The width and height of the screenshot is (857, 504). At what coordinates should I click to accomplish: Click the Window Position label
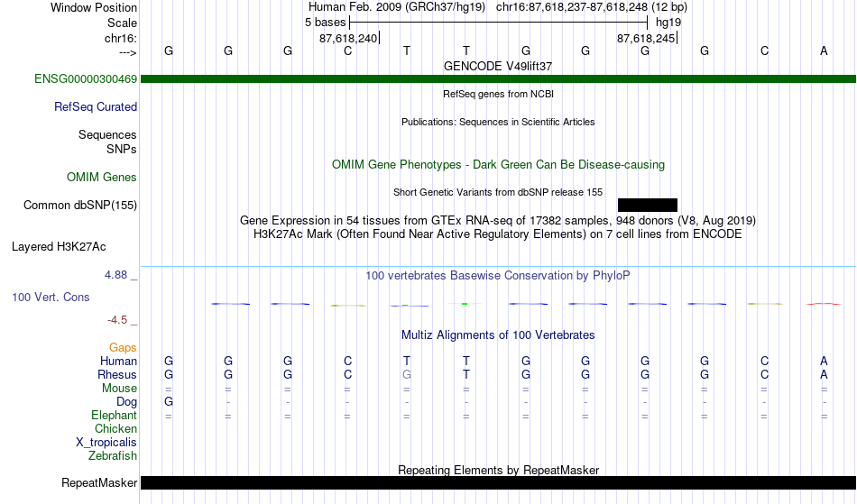(94, 7)
